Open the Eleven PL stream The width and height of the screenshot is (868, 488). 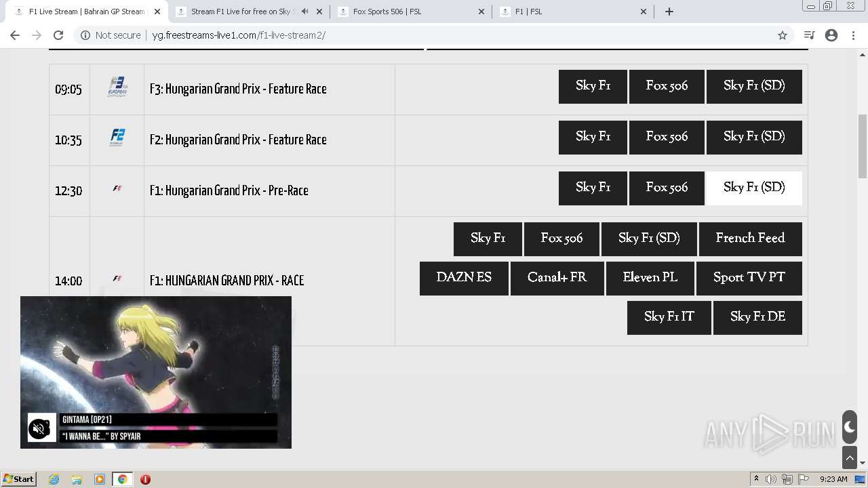pyautogui.click(x=650, y=279)
